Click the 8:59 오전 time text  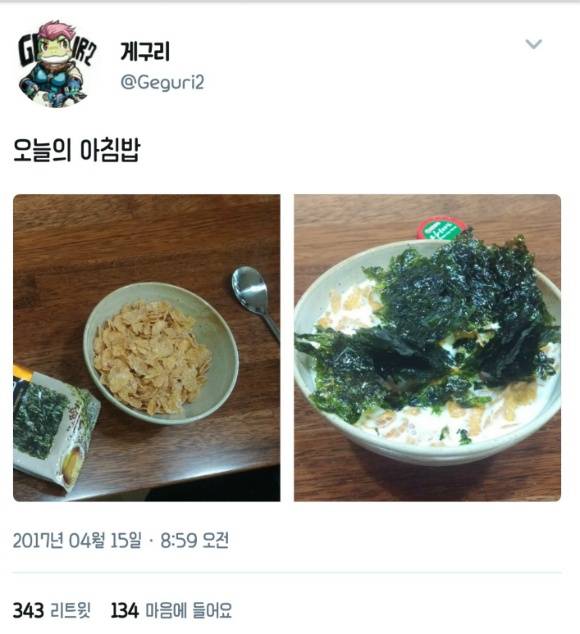coord(195,540)
